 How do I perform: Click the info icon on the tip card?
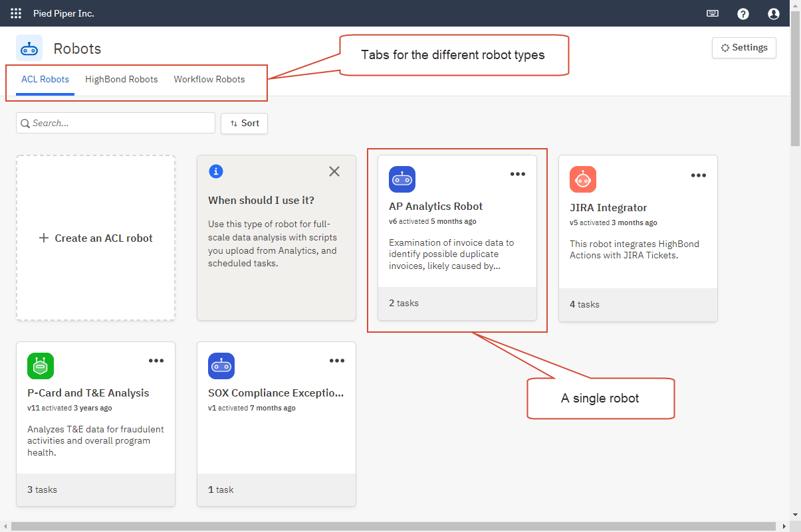tap(215, 171)
